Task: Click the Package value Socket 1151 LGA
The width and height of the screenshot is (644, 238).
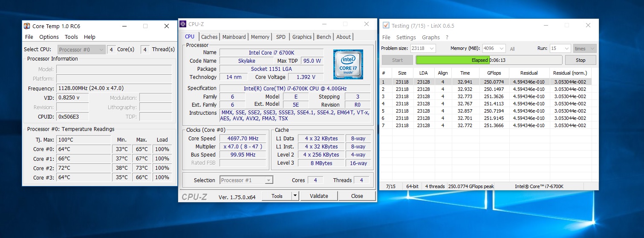Action: (x=271, y=69)
